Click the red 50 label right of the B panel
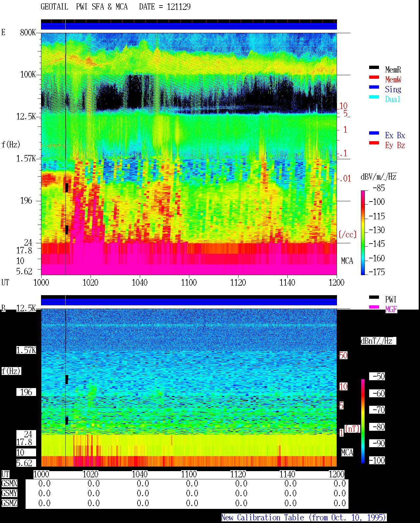Image resolution: width=420 pixels, height=523 pixels. [343, 356]
